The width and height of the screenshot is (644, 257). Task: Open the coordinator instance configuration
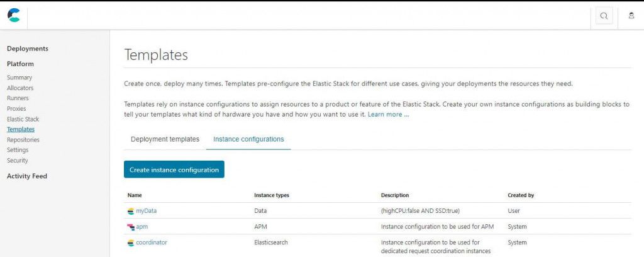point(152,243)
